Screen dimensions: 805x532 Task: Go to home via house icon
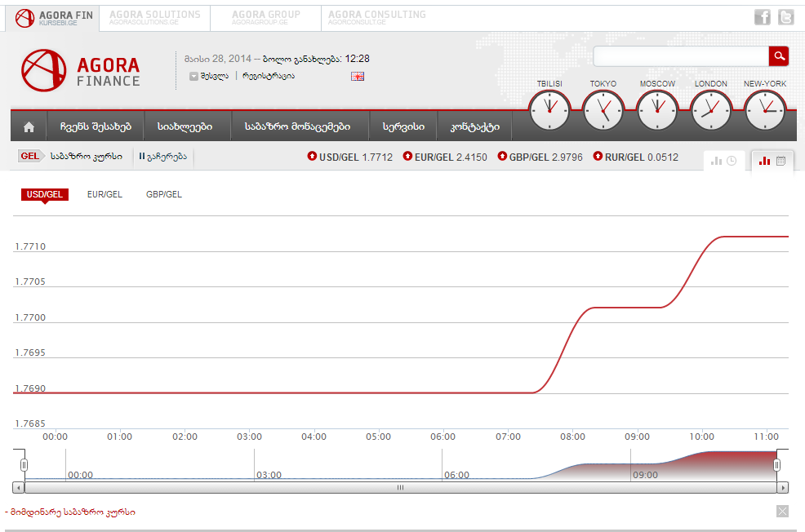coord(29,126)
